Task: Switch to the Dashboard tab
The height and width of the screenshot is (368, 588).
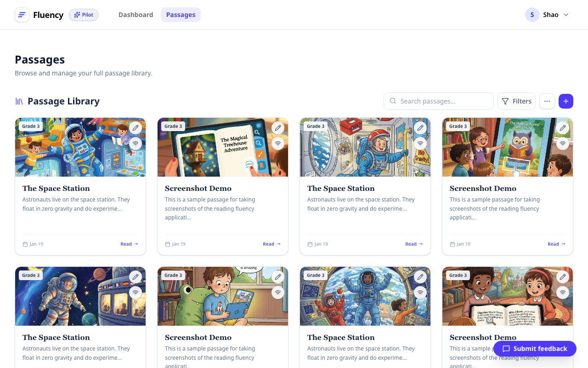Action: [136, 15]
